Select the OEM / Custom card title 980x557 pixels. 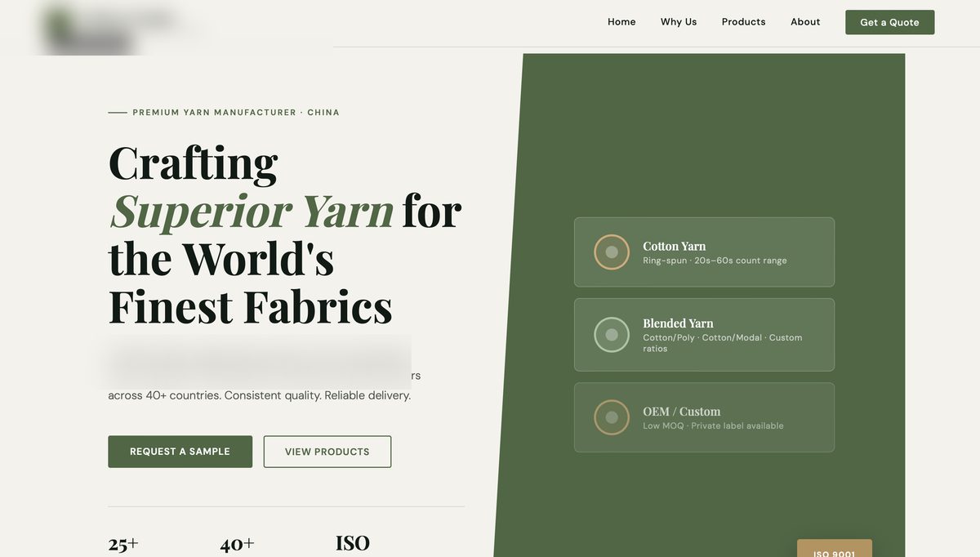(x=682, y=412)
